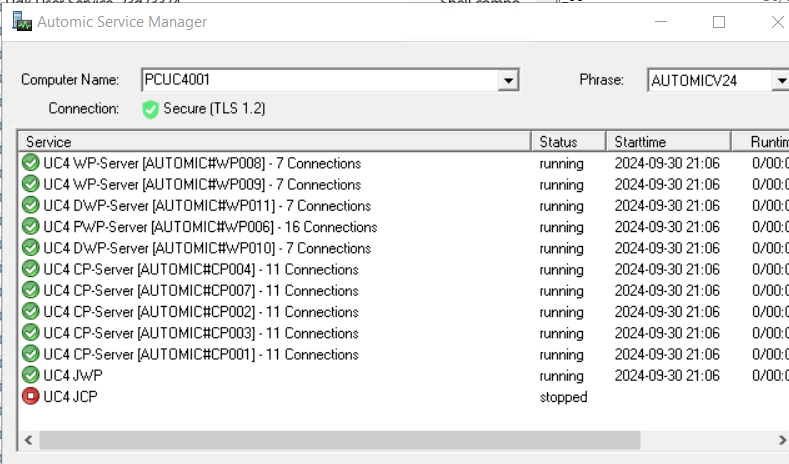Select UC4 DWP-Server [AUTOMIC#WP011] row text

pyautogui.click(x=207, y=205)
